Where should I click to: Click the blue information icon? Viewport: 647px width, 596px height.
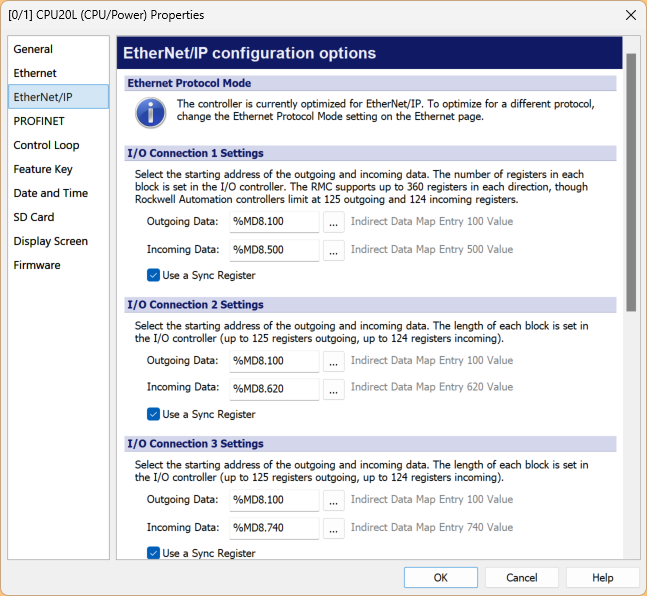pos(150,112)
